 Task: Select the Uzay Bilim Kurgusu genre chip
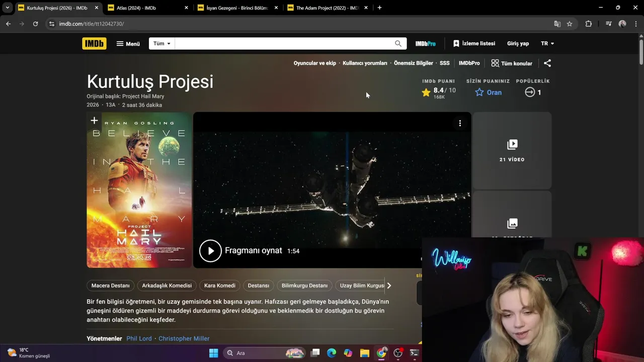(x=360, y=286)
